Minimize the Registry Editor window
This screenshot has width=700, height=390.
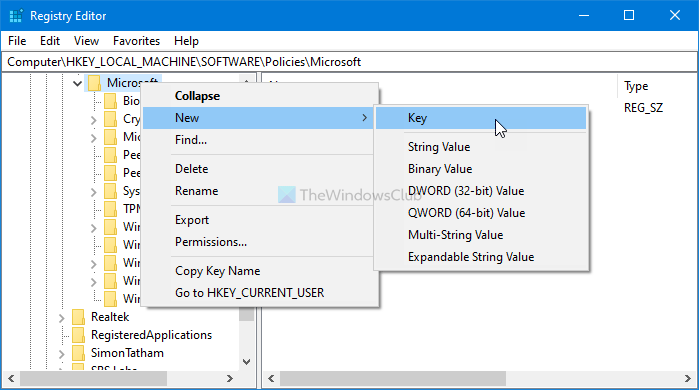pos(584,16)
